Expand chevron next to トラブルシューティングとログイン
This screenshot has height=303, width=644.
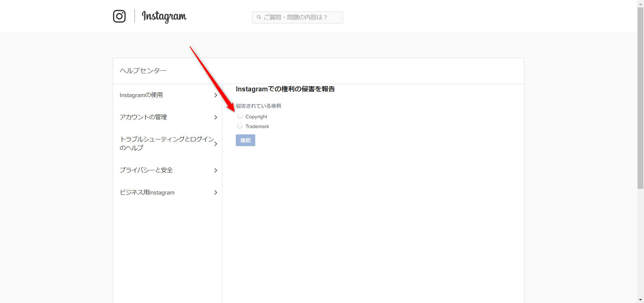[216, 144]
